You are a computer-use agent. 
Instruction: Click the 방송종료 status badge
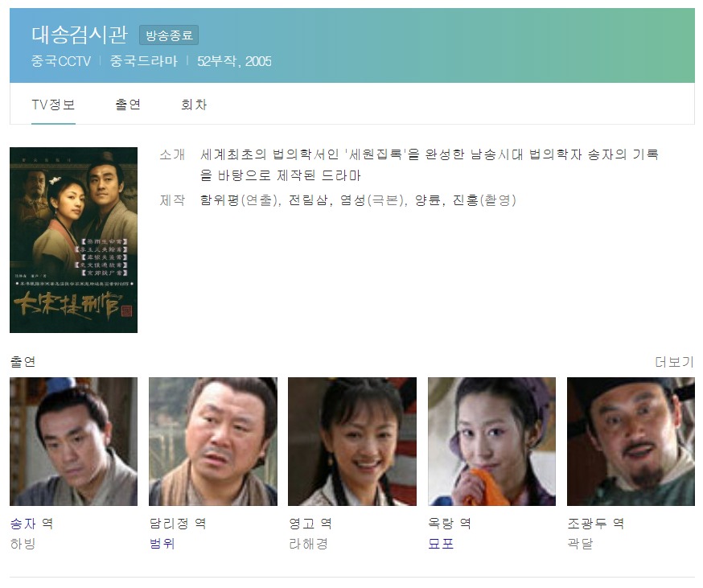tap(169, 35)
